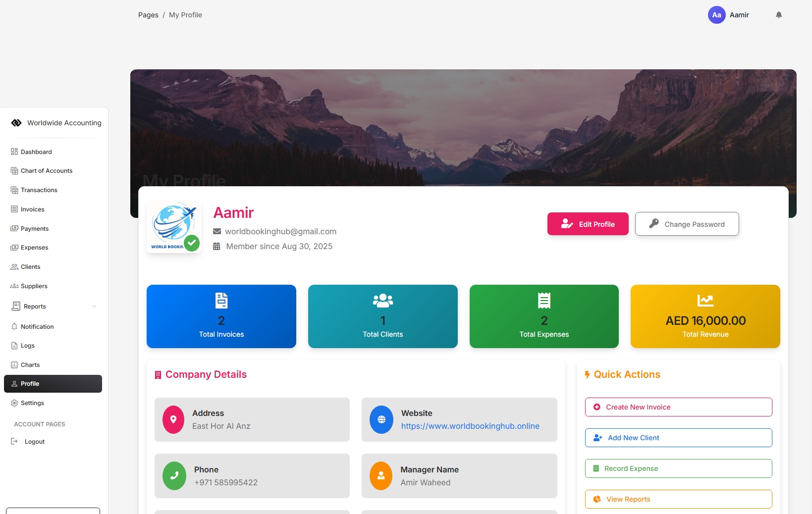Click Create New Invoice quick action
This screenshot has height=514, width=812.
coord(678,407)
